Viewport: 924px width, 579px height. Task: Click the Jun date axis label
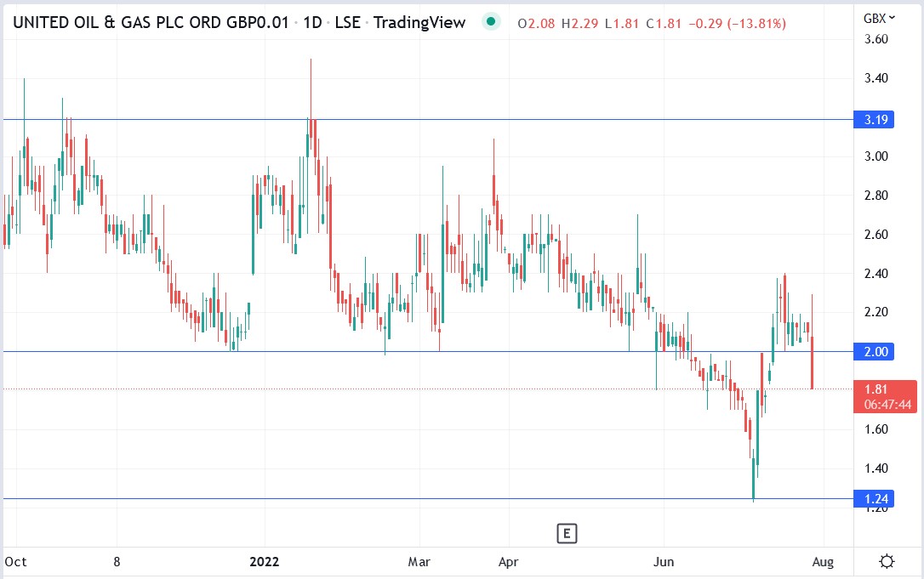tap(664, 562)
